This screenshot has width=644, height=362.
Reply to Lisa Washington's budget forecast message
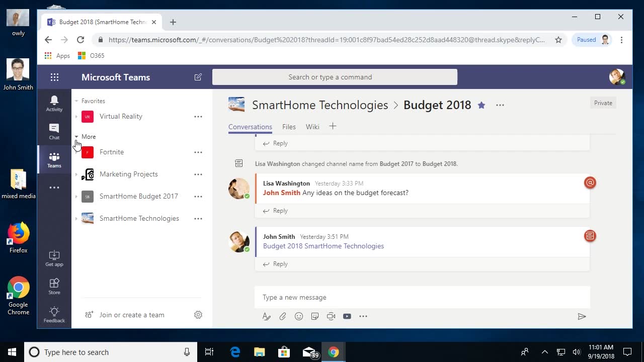(x=275, y=211)
